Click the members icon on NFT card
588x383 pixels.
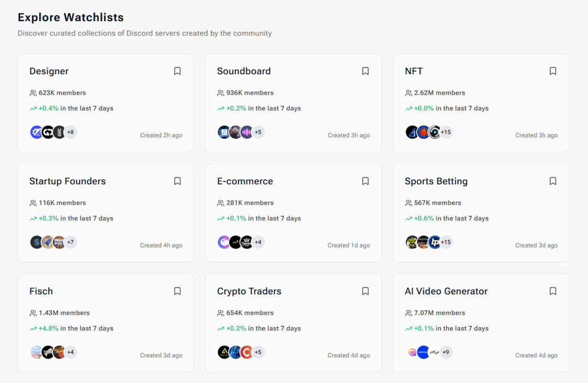[x=408, y=92]
